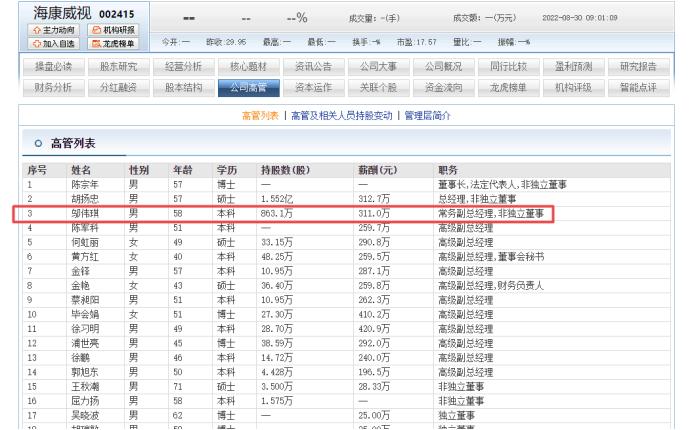Switch to 操盘必读 tab
The height and width of the screenshot is (430, 692).
pyautogui.click(x=53, y=67)
